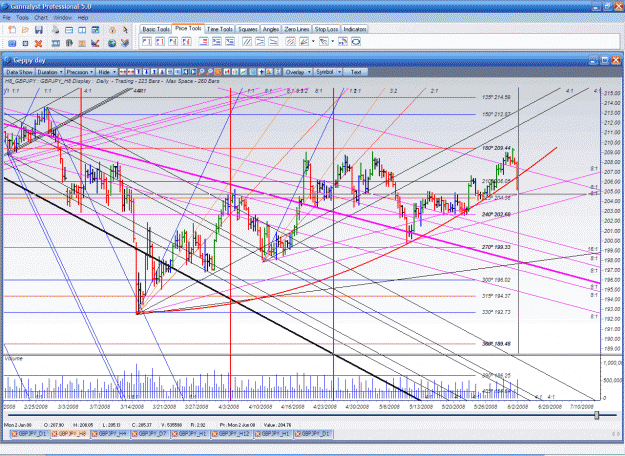The image size is (625, 456).
Task: Click the Save floppy disk icon
Action: click(39, 30)
